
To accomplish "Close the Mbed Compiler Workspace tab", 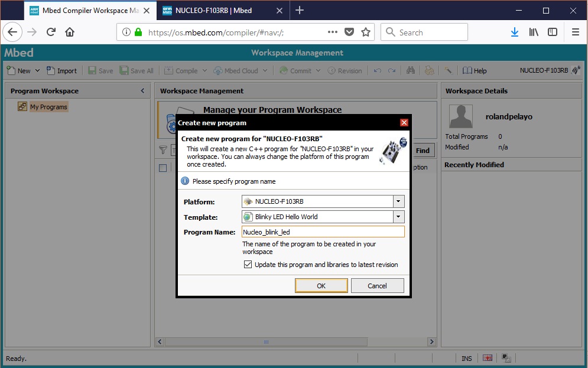I will pyautogui.click(x=147, y=11).
